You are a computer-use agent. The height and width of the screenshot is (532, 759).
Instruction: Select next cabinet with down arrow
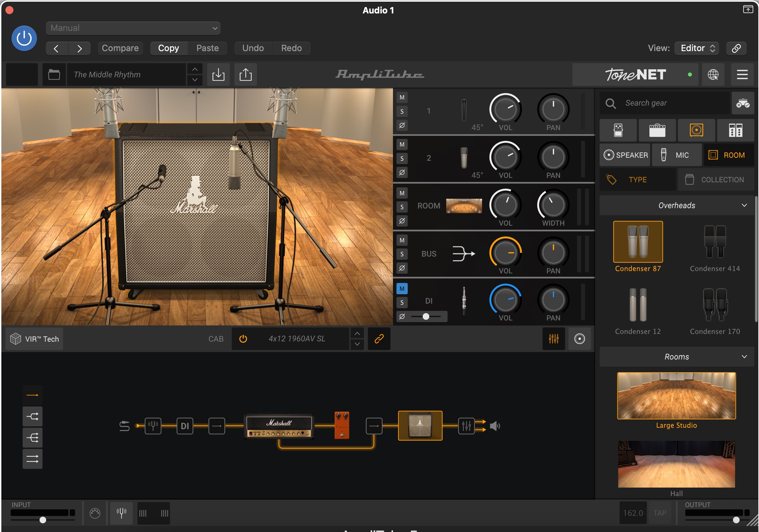(x=357, y=344)
